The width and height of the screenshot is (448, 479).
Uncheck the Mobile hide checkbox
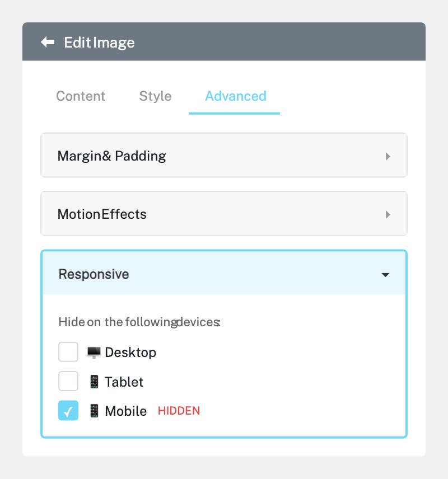coord(68,411)
